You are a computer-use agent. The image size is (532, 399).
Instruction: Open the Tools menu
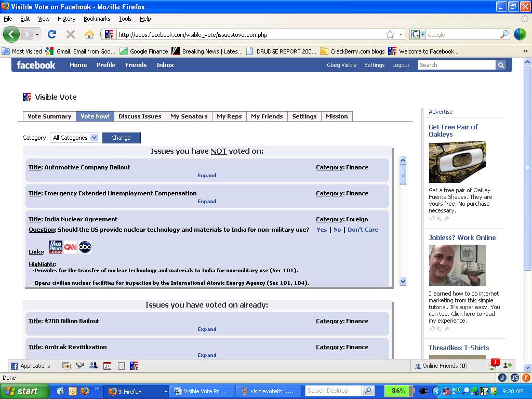pyautogui.click(x=125, y=19)
